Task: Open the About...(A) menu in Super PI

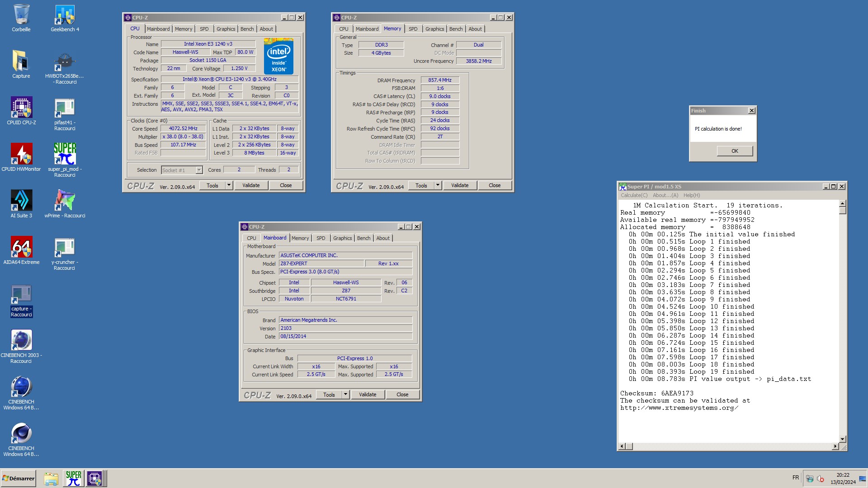Action: click(x=665, y=195)
